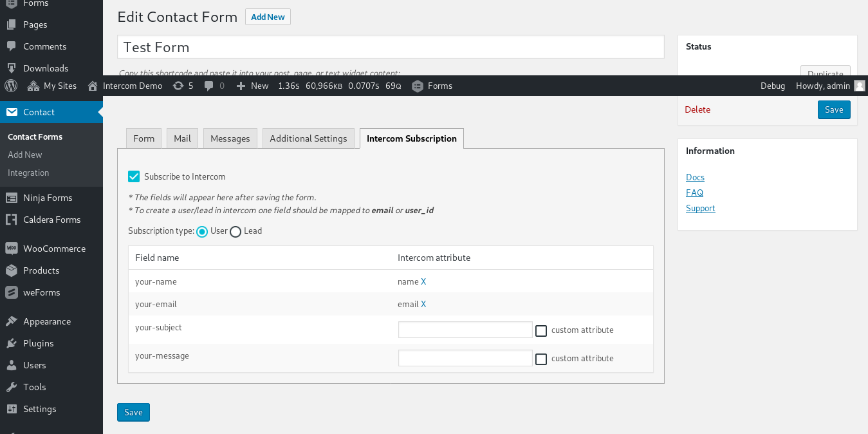The width and height of the screenshot is (868, 434).
Task: Click the red Delete link
Action: tap(697, 109)
